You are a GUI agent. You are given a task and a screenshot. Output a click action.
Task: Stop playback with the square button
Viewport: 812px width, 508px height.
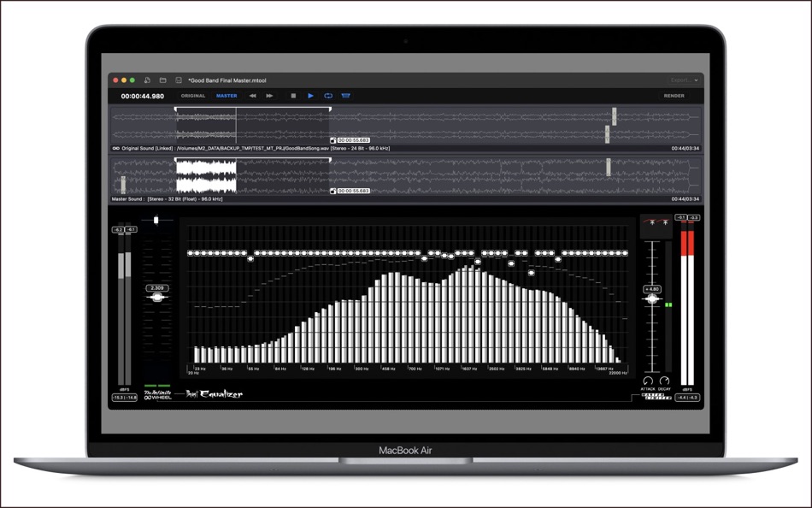(293, 96)
